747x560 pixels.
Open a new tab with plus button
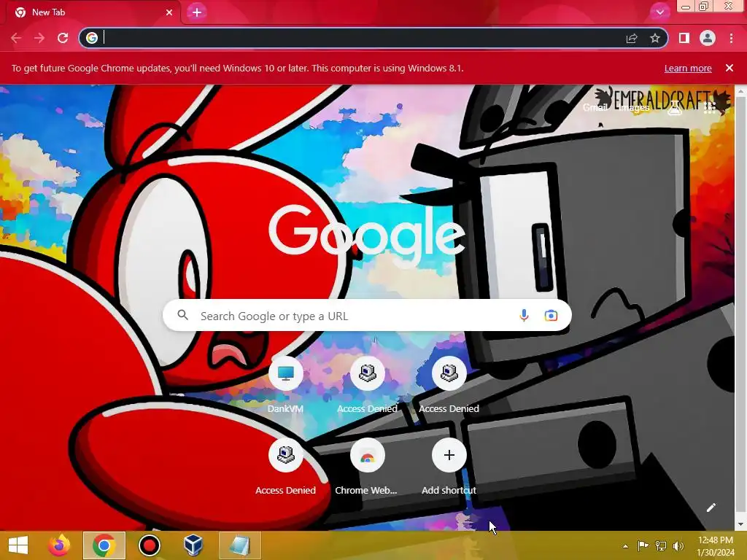click(x=197, y=12)
